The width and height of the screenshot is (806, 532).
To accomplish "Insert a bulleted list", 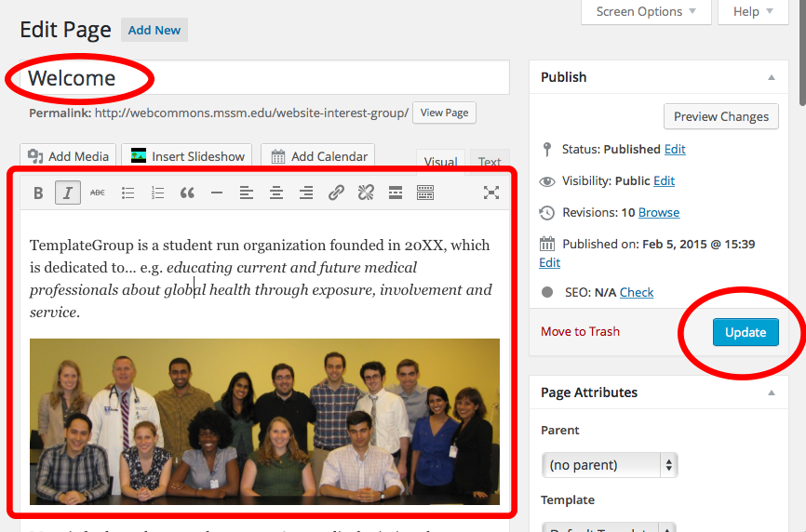I will [128, 193].
